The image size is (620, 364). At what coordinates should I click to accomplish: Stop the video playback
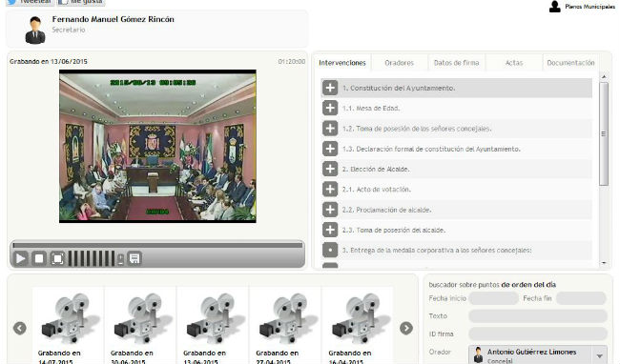click(39, 258)
